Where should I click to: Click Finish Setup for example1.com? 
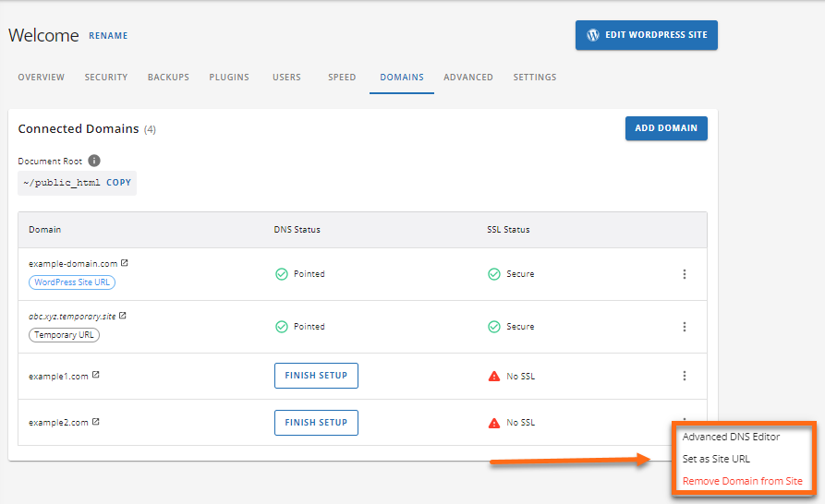click(x=316, y=376)
